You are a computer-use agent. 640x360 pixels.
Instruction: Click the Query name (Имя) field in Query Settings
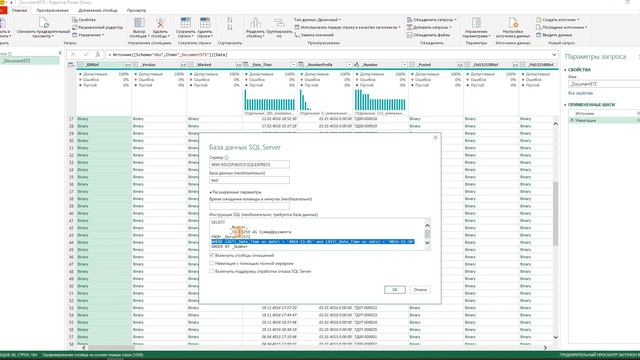[x=604, y=84]
